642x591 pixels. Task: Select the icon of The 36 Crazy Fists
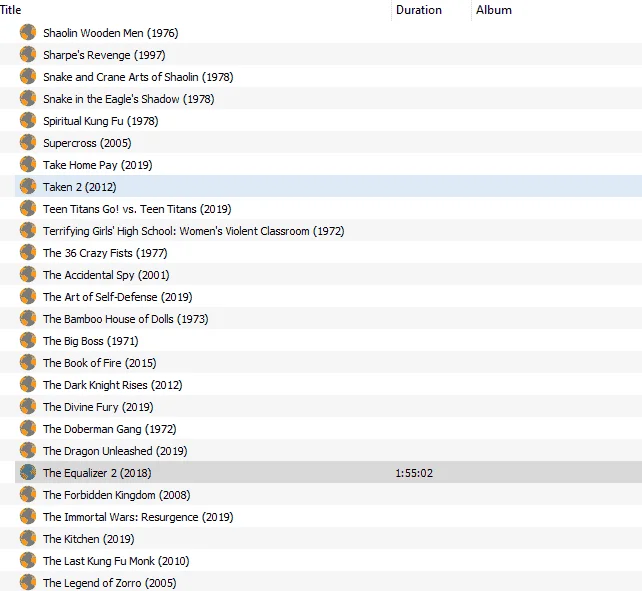(28, 252)
